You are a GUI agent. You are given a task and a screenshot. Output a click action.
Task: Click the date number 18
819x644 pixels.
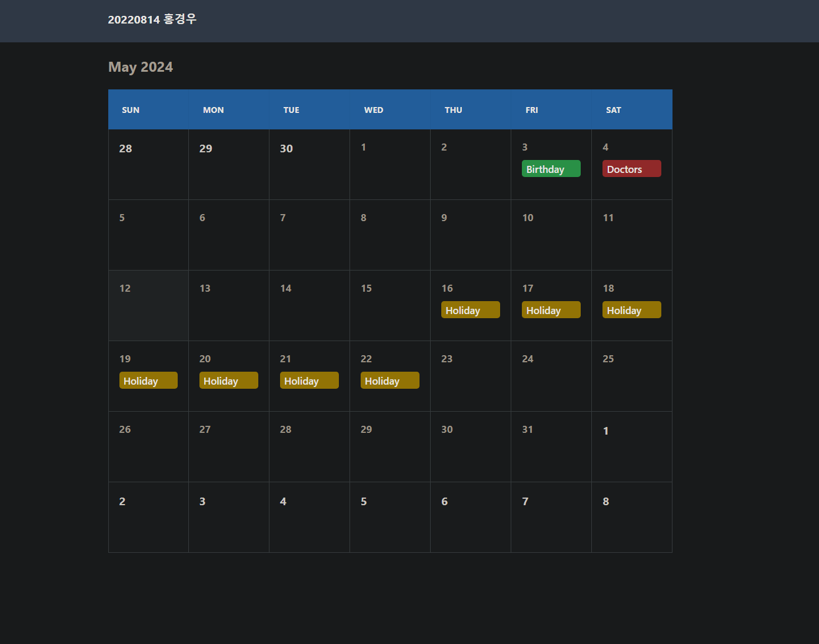coord(608,288)
